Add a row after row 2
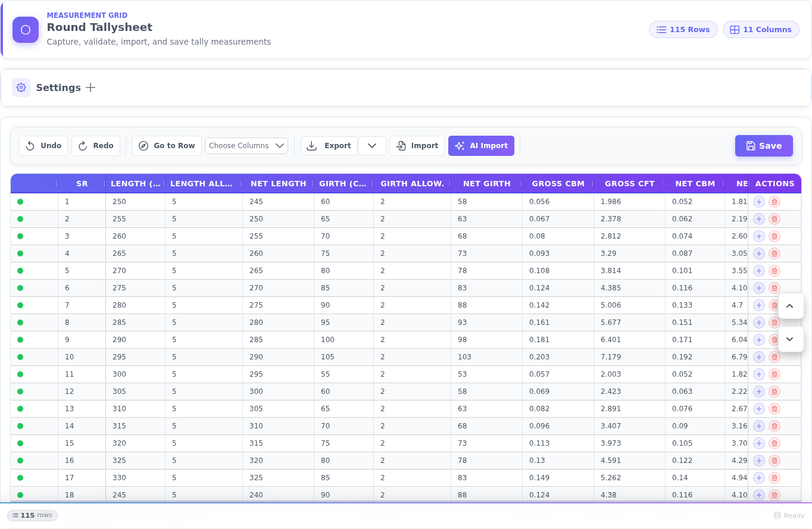This screenshot has height=529, width=812. pyautogui.click(x=759, y=219)
